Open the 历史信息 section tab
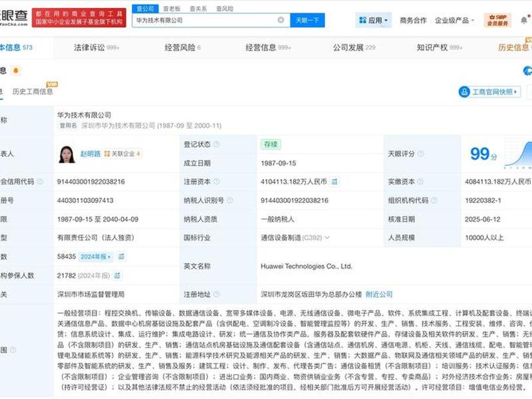 tap(514, 47)
